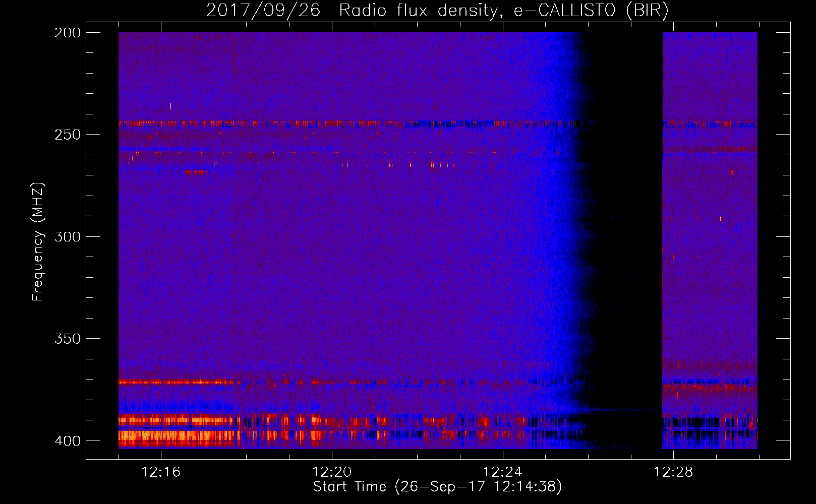Click the 12:24 time tick label
The image size is (816, 504).
click(503, 472)
